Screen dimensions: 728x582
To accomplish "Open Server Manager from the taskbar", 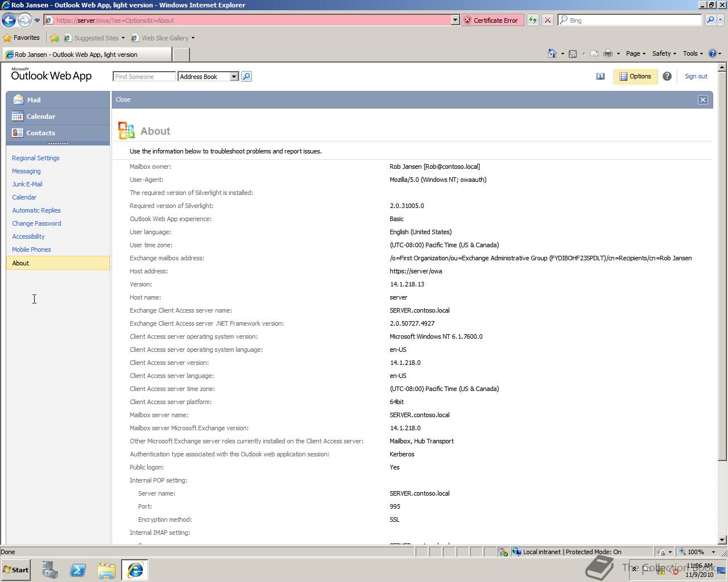I will click(x=50, y=570).
